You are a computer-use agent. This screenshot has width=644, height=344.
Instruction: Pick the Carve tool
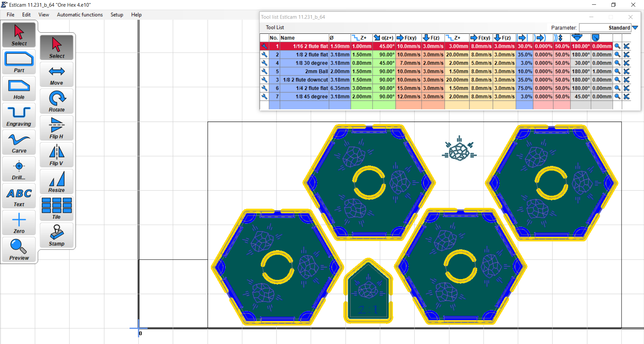tap(19, 142)
